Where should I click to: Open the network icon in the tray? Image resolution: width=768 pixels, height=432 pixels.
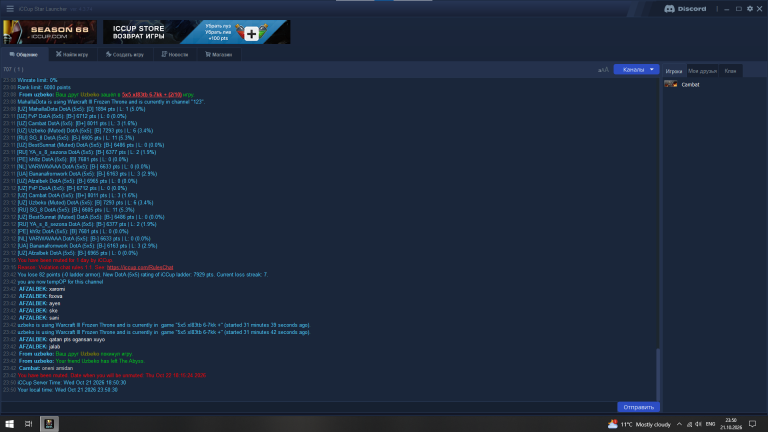689,424
